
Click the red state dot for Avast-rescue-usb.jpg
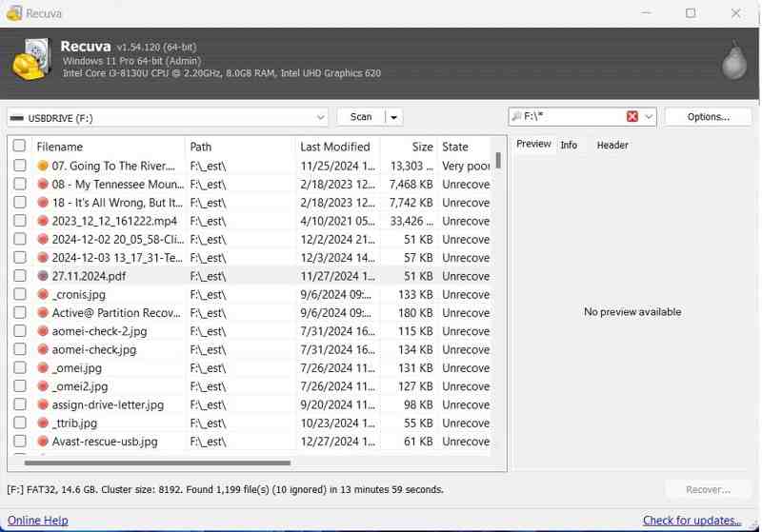[43, 442]
